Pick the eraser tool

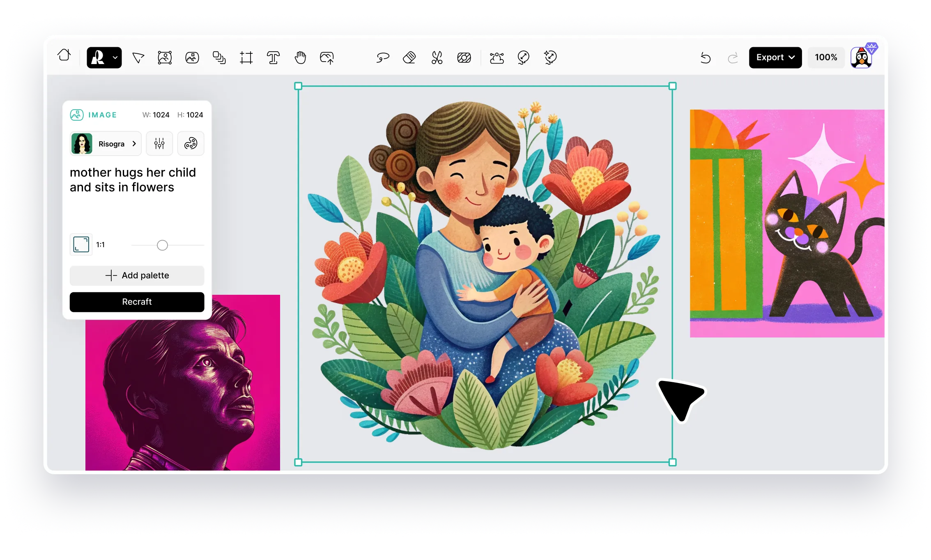409,58
